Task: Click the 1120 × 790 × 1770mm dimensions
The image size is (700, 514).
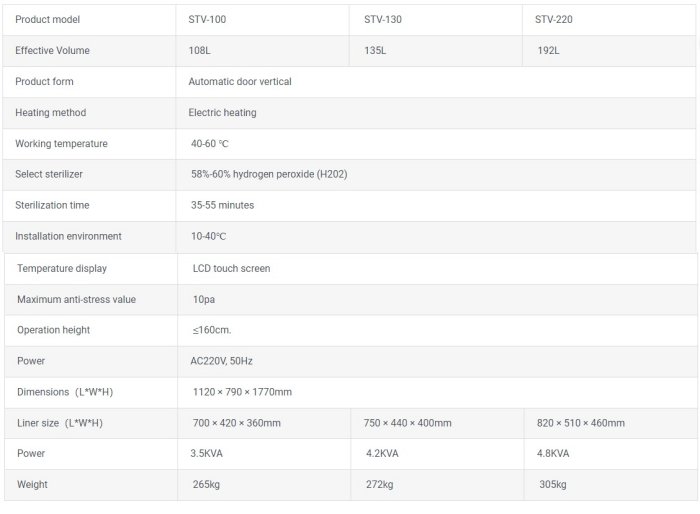Action: click(x=242, y=392)
